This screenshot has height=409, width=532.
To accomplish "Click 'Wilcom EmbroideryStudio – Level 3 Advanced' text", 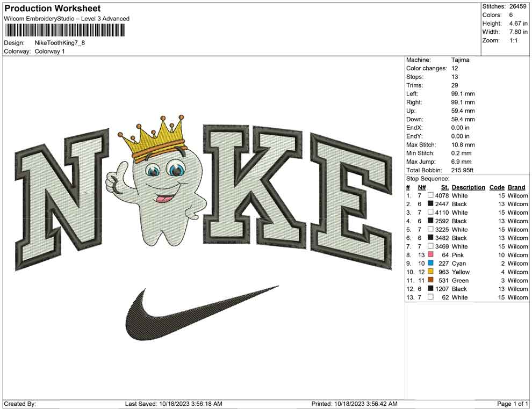I will pyautogui.click(x=67, y=19).
